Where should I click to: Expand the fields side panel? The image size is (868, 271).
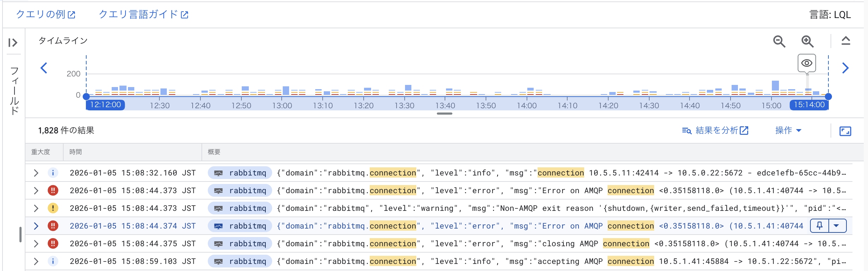pos(13,43)
